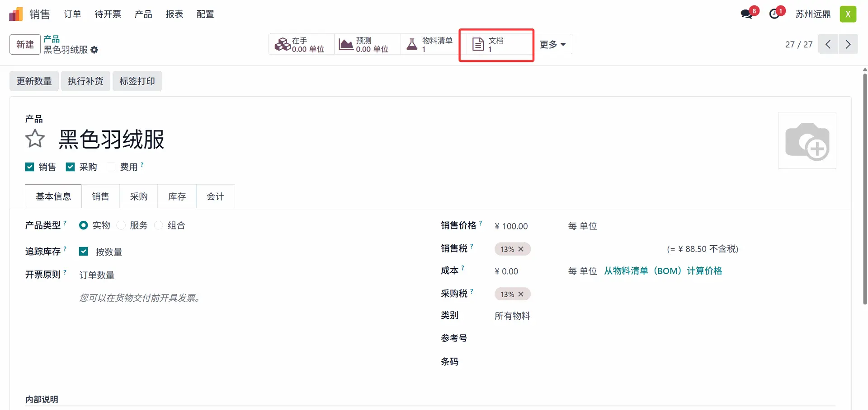
Task: Switch to the 库存 tab
Action: pos(177,196)
